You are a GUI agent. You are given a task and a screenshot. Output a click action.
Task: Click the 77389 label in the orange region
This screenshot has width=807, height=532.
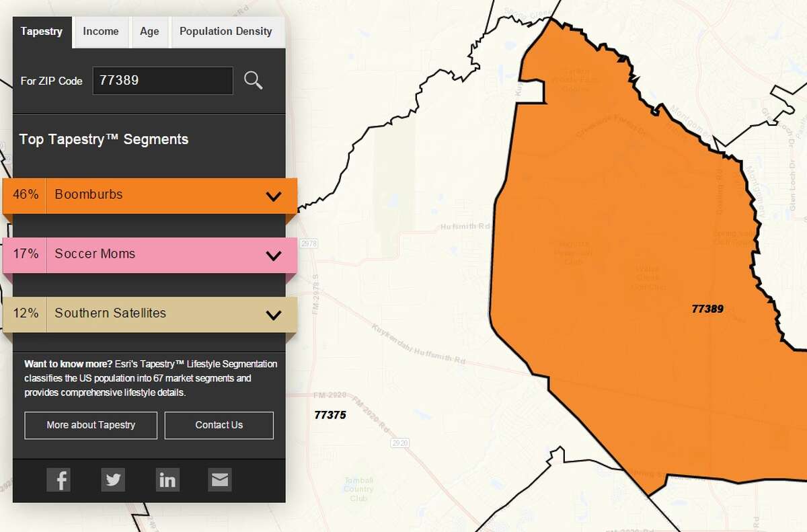pyautogui.click(x=707, y=309)
